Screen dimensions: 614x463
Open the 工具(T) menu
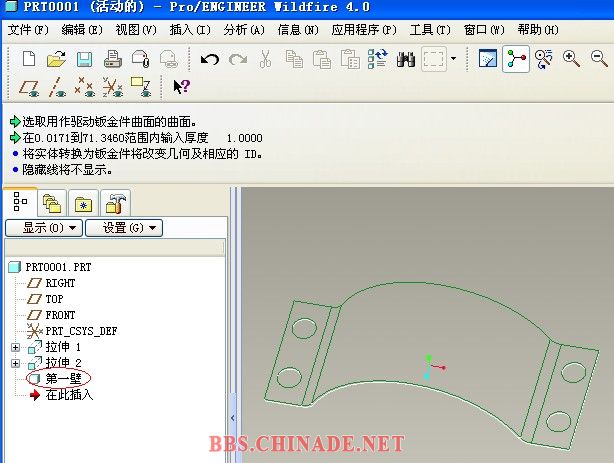pyautogui.click(x=430, y=30)
